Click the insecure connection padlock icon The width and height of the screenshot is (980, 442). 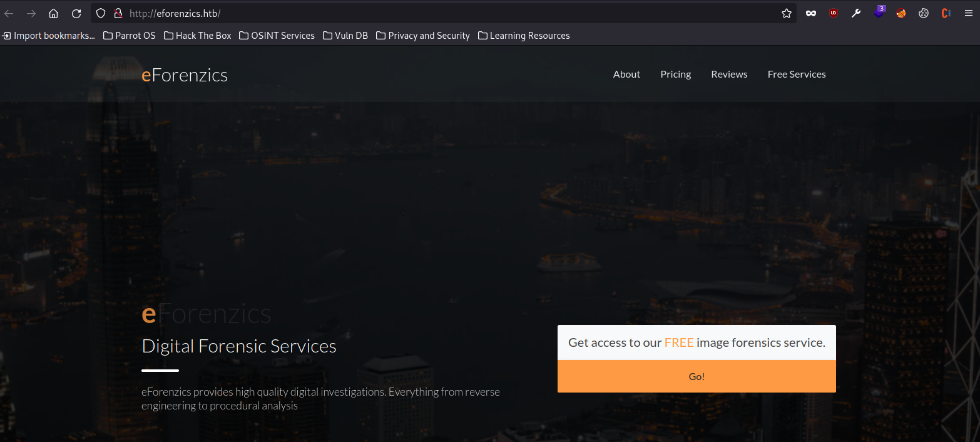117,13
